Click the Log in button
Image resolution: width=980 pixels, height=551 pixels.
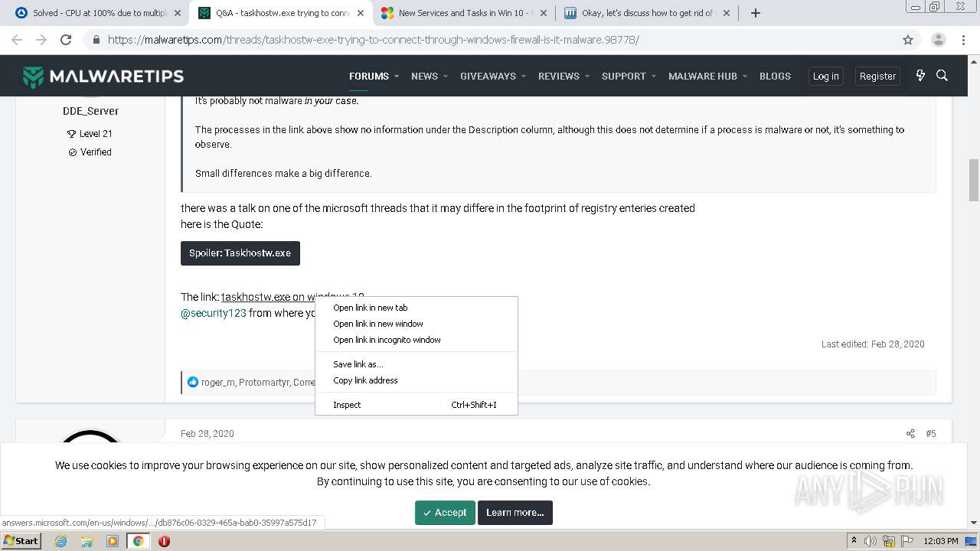click(825, 76)
